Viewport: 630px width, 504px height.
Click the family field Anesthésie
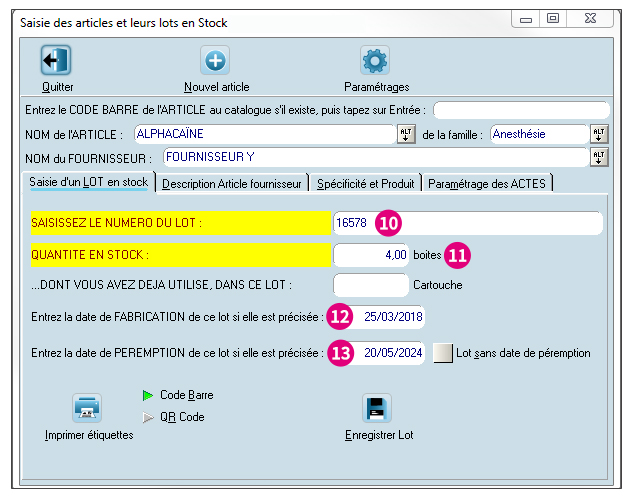click(539, 134)
